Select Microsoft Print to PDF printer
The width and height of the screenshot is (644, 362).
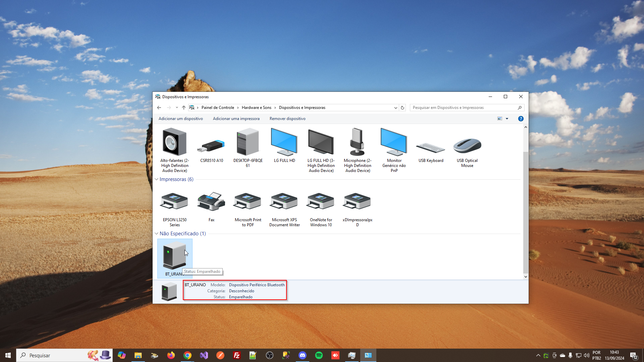click(248, 201)
